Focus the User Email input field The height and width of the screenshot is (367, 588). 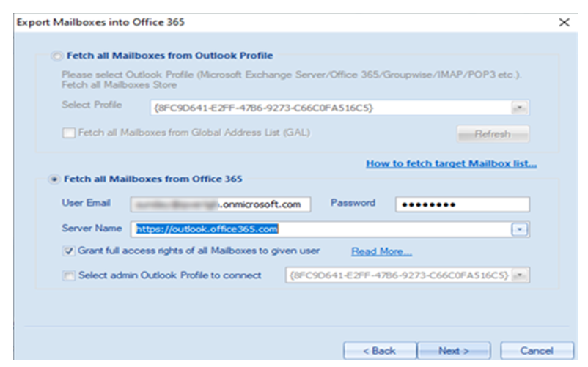(221, 204)
